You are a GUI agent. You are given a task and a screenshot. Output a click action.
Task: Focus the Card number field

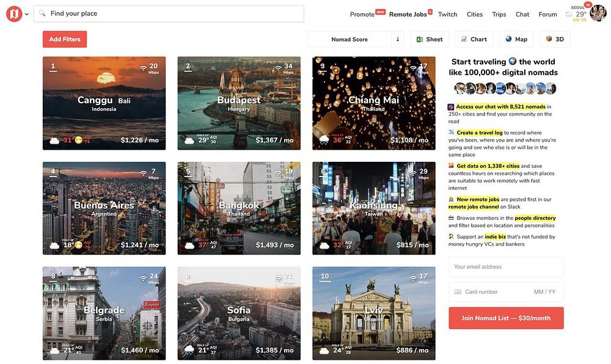pos(506,292)
